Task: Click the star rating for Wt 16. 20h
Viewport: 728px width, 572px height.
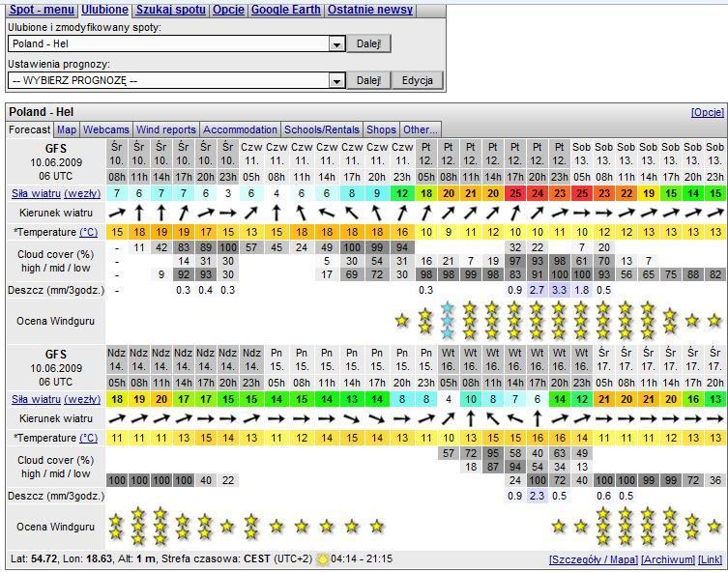Action: point(559,527)
